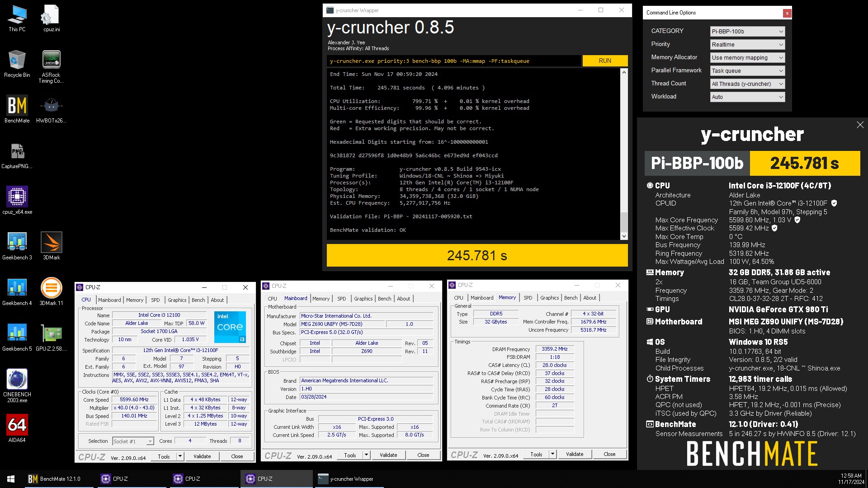Launch CINEBENCH 2003.exe desktop icon
Image resolution: width=868 pixels, height=488 pixels.
pyautogui.click(x=17, y=386)
